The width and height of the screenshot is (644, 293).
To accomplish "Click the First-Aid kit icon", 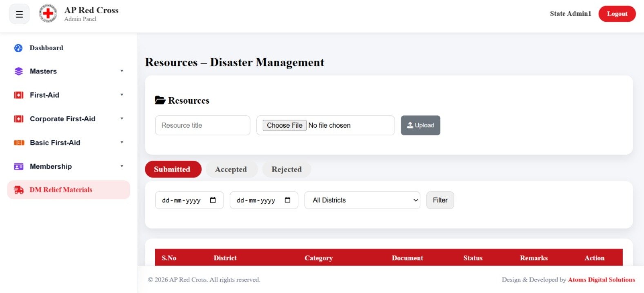I will click(19, 95).
